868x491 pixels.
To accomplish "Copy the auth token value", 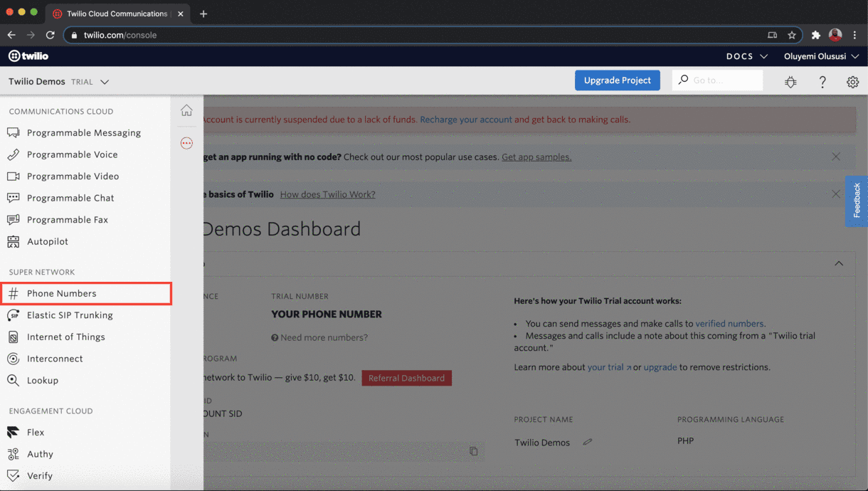I will click(473, 451).
